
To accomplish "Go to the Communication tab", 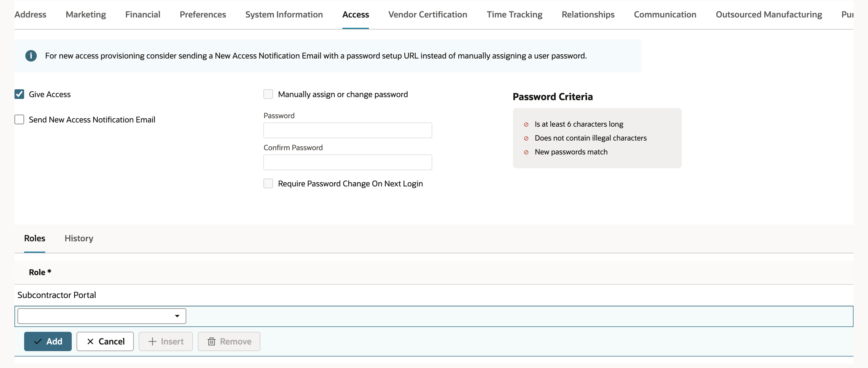I will [x=665, y=14].
